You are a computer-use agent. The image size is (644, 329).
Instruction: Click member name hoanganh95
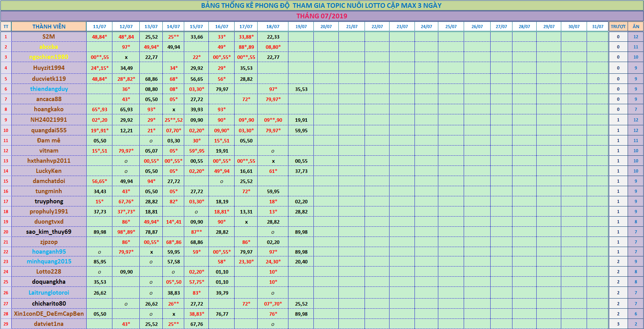tap(49, 252)
